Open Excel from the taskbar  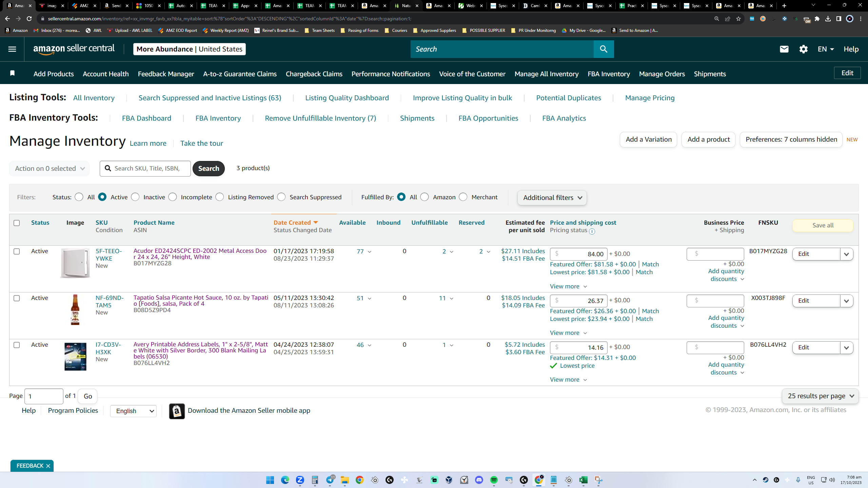[x=584, y=480]
